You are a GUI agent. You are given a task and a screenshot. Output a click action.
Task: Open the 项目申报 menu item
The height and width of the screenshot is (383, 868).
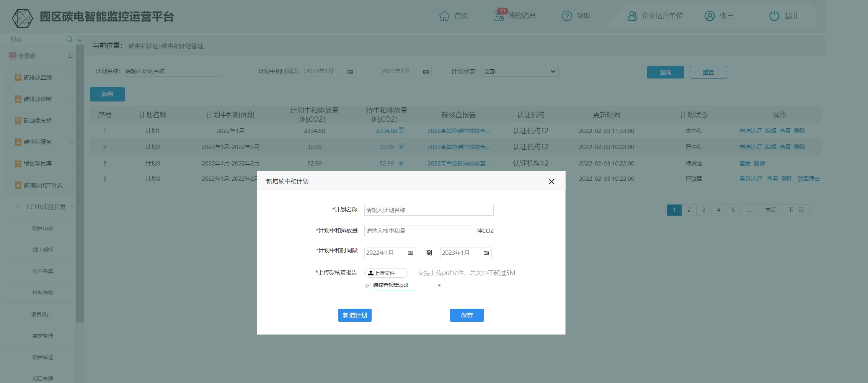point(43,228)
